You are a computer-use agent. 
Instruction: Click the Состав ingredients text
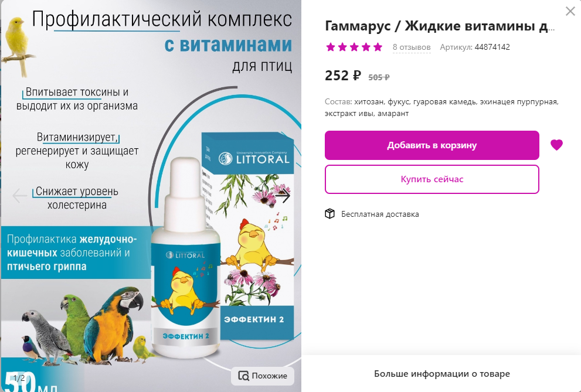pos(441,107)
